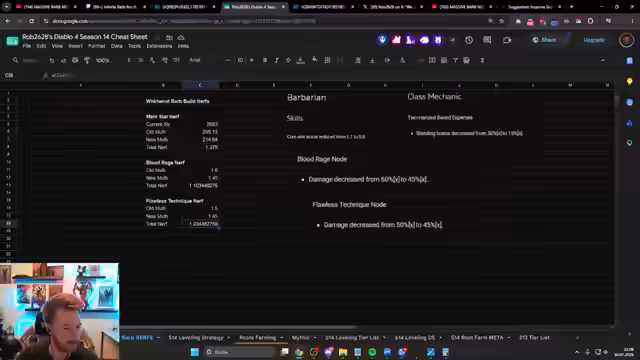Select the paint format roller icon
Viewport: 640px width, 360px height.
87,60
